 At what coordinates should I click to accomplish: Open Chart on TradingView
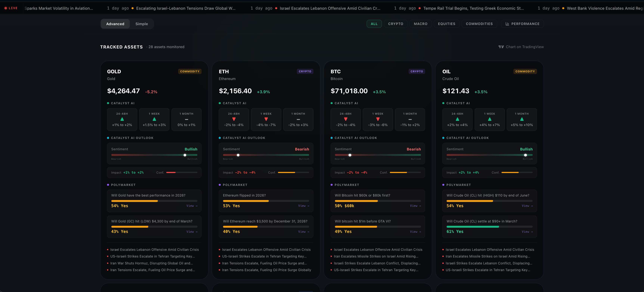(524, 47)
